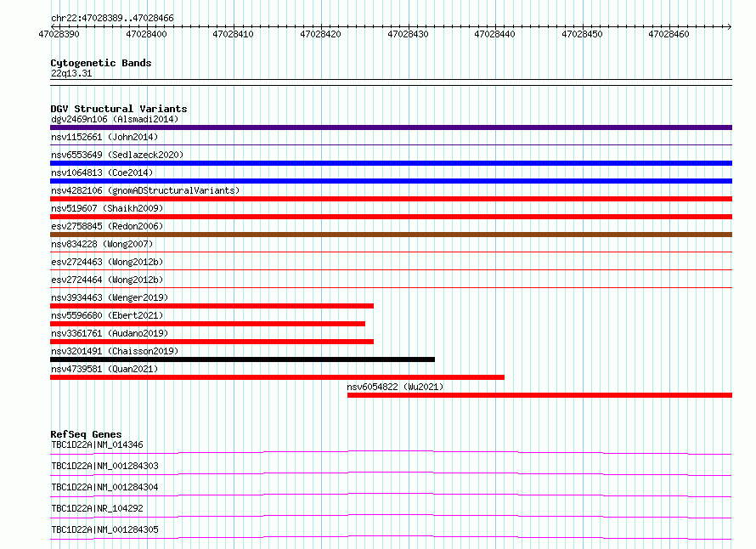
Task: Select the esv2724464 (Wong2012b) label
Action: click(107, 280)
